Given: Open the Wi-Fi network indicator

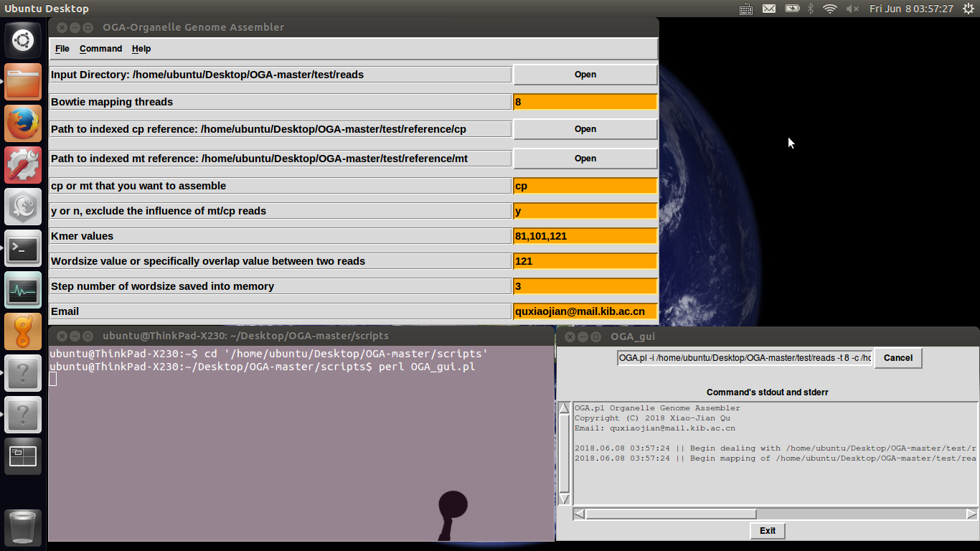Looking at the screenshot, I should (x=830, y=9).
